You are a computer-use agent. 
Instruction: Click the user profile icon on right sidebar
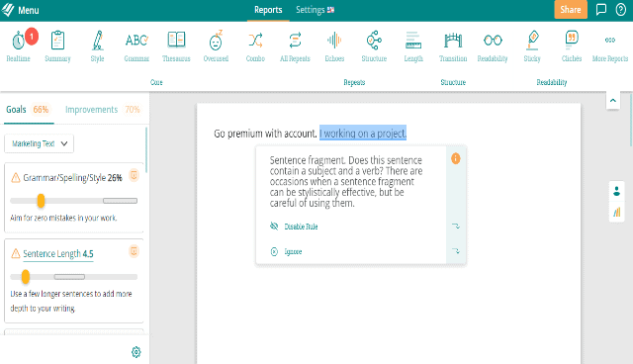coord(616,191)
